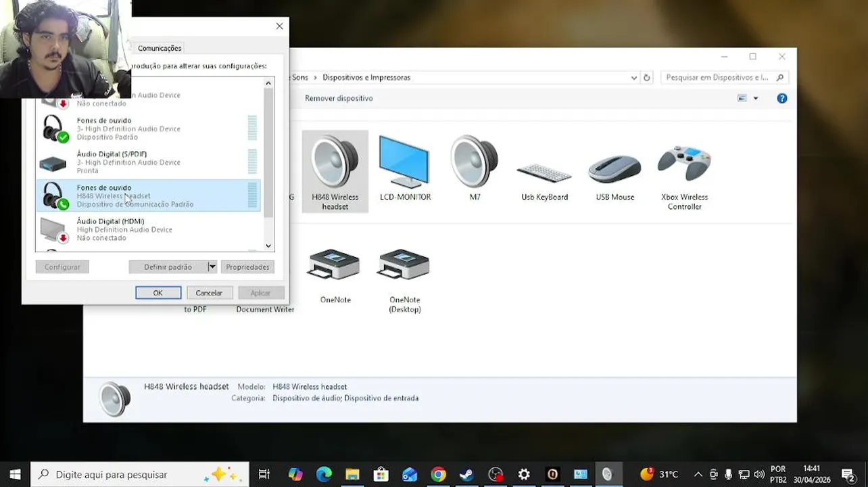Switch to the Comunicações tab
The image size is (868, 487).
click(160, 48)
